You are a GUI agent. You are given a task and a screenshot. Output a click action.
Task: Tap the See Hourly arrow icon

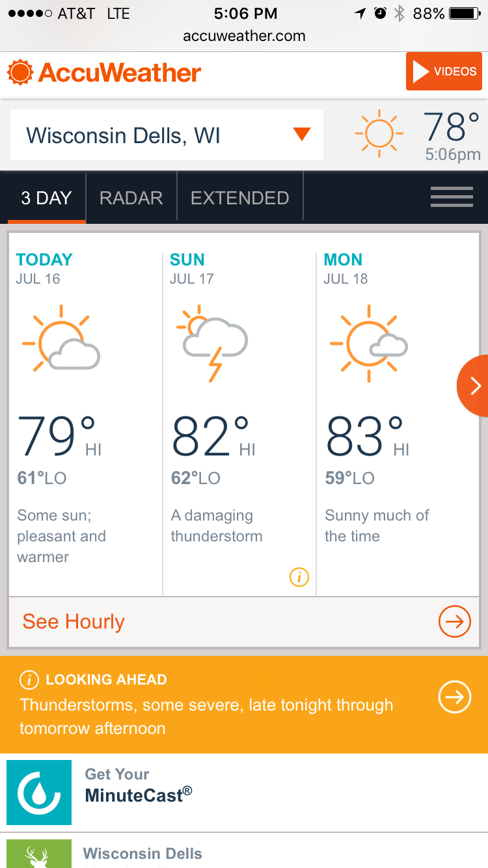454,622
